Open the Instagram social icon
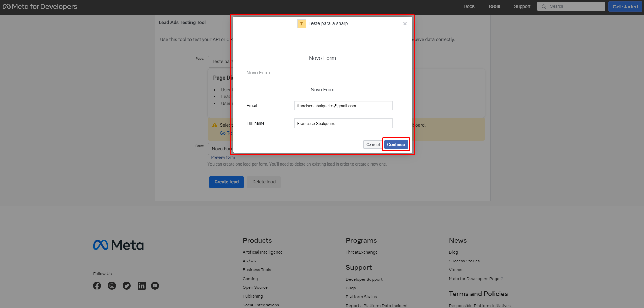Viewport: 644px width, 308px height. [x=112, y=286]
